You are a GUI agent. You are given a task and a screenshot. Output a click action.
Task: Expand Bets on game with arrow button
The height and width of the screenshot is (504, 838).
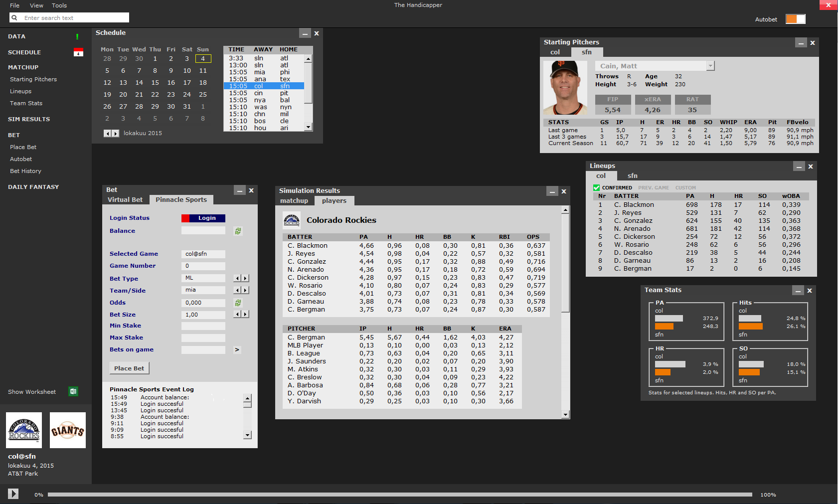pos(237,349)
